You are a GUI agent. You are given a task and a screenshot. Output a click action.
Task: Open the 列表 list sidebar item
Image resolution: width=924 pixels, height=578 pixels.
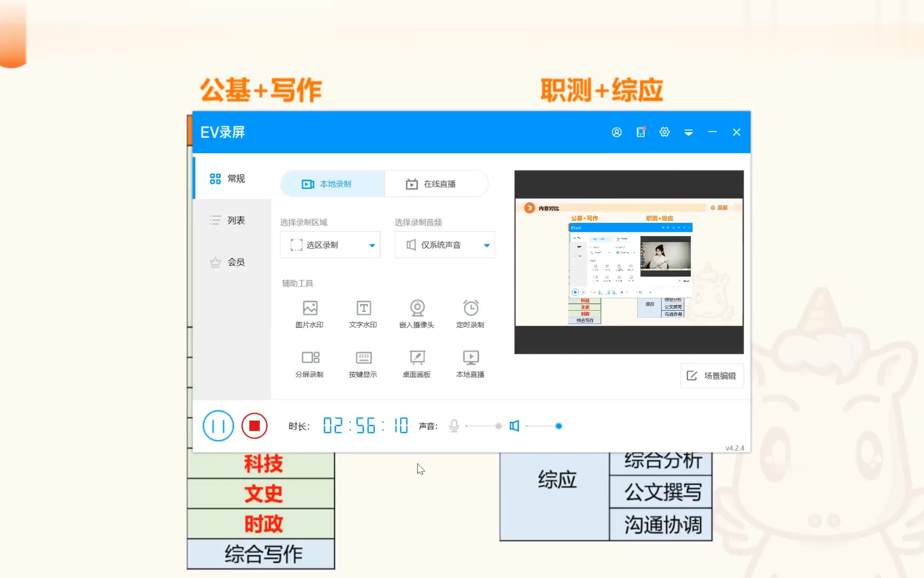coord(232,220)
